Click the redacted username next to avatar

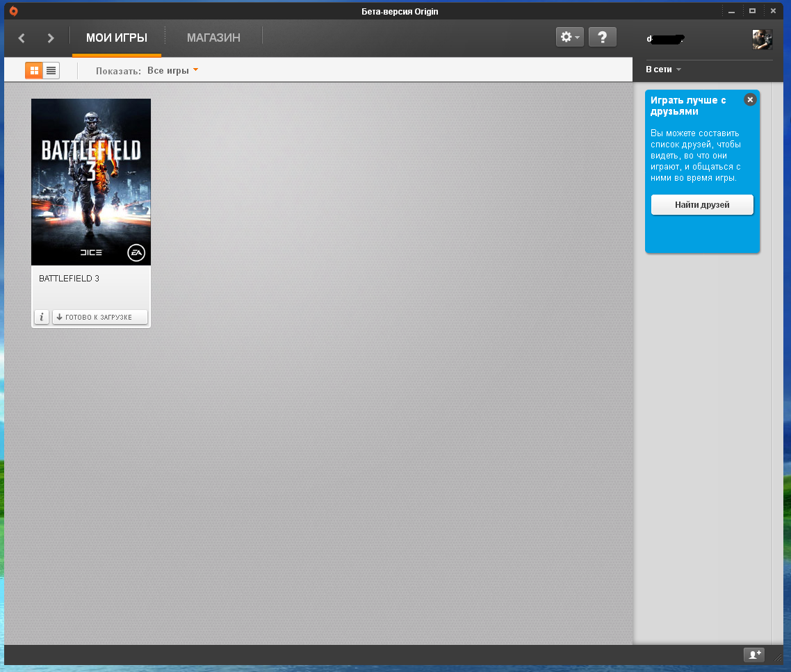pyautogui.click(x=666, y=39)
